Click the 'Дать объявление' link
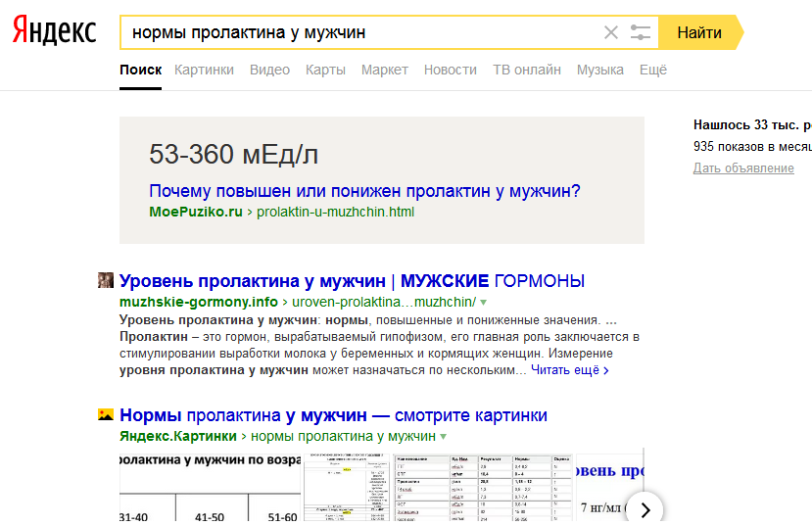812x526 pixels. (743, 168)
